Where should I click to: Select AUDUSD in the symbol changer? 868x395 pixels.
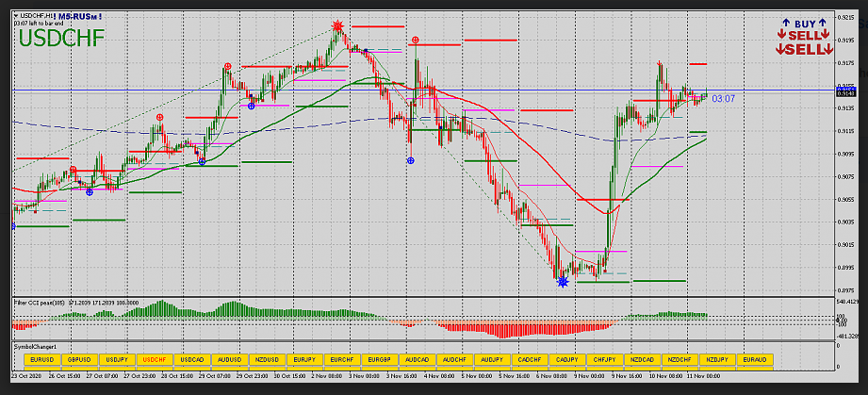click(x=230, y=359)
